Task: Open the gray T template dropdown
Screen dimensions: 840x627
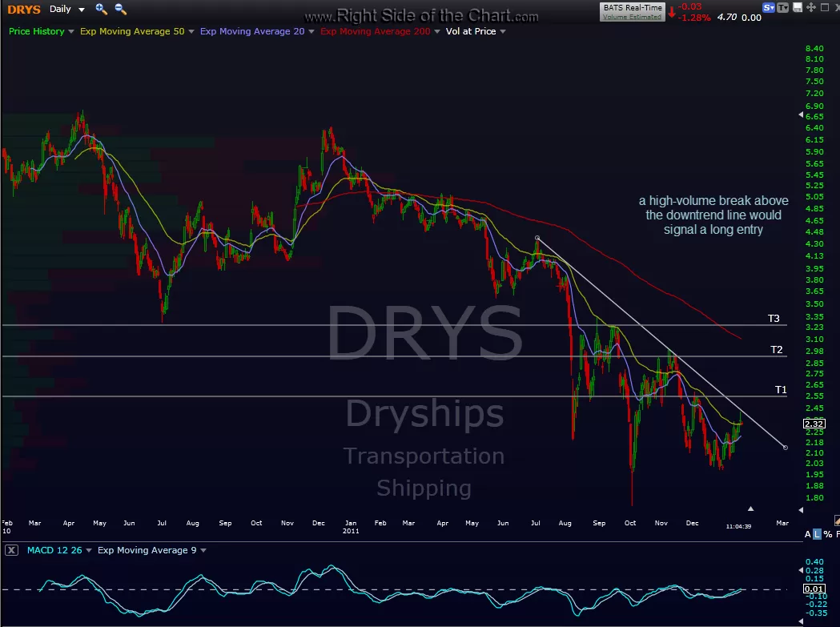Action: (782, 7)
